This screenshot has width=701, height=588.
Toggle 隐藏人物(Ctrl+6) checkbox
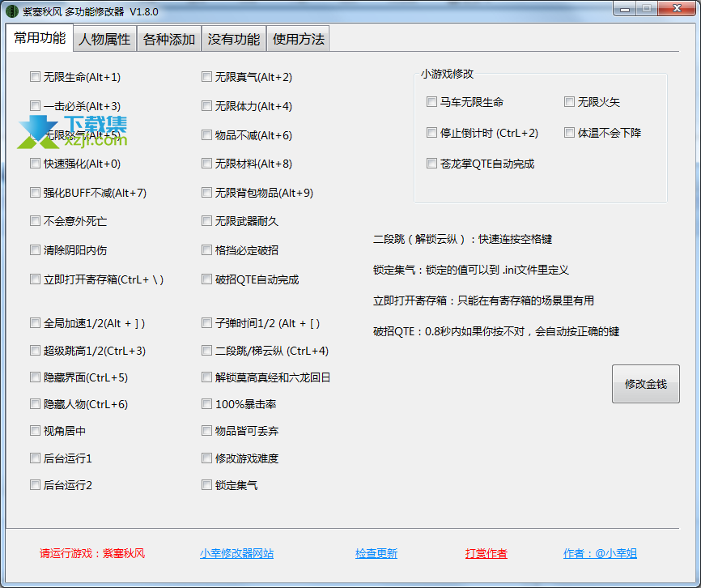35,404
